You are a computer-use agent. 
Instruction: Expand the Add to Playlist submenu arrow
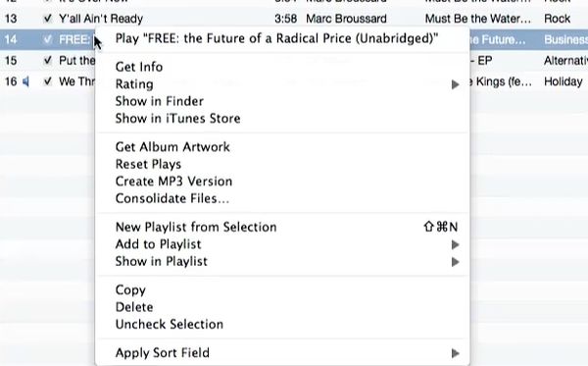point(456,244)
